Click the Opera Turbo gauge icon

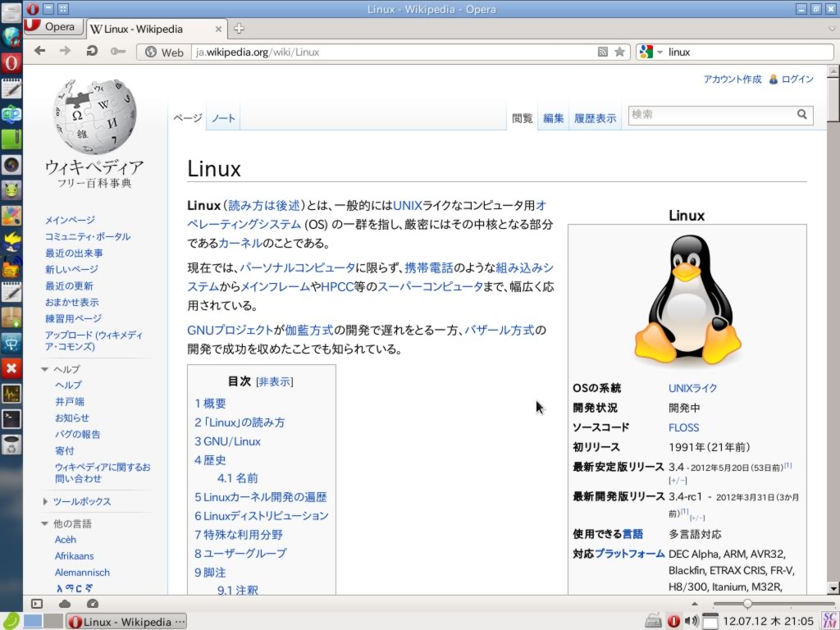coord(93,604)
